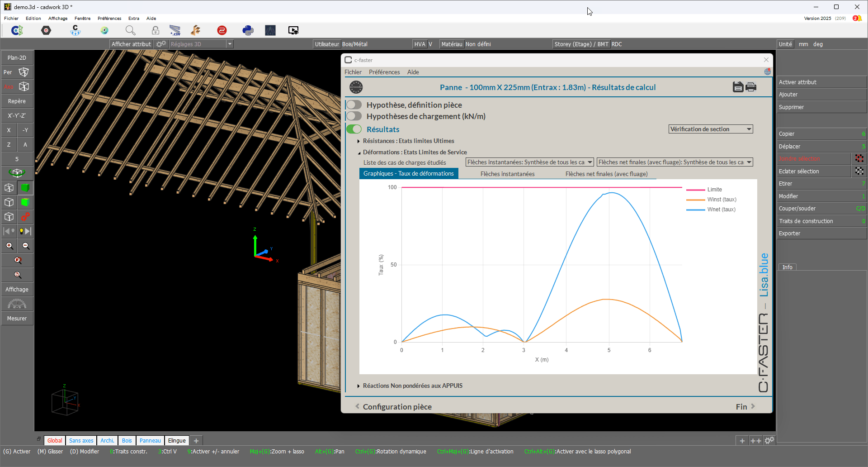
Task: Click the zoom out magnifier icon
Action: pyautogui.click(x=26, y=246)
